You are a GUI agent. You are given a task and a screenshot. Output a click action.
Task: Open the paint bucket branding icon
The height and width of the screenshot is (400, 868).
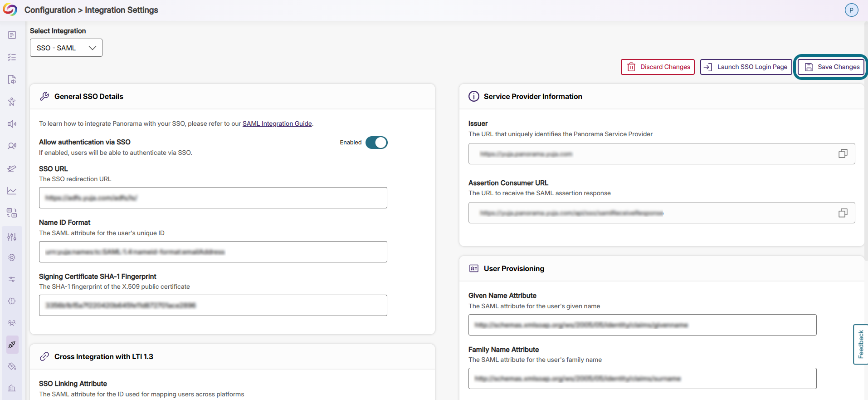click(x=12, y=366)
